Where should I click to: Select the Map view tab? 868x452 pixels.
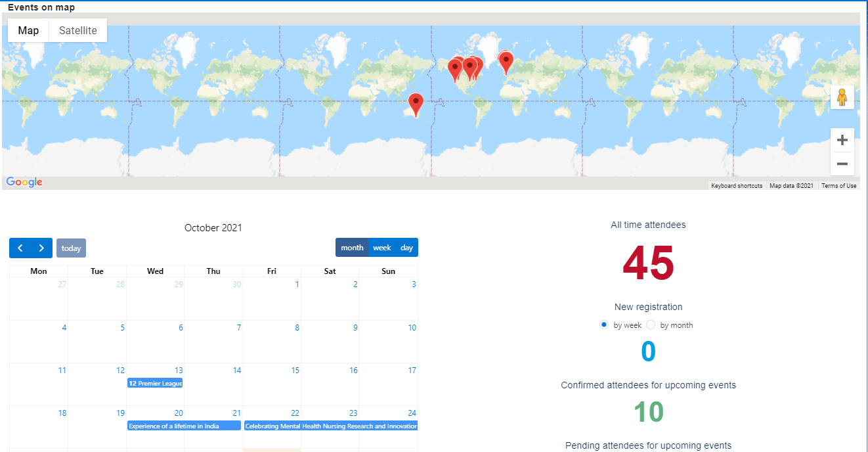tap(28, 30)
